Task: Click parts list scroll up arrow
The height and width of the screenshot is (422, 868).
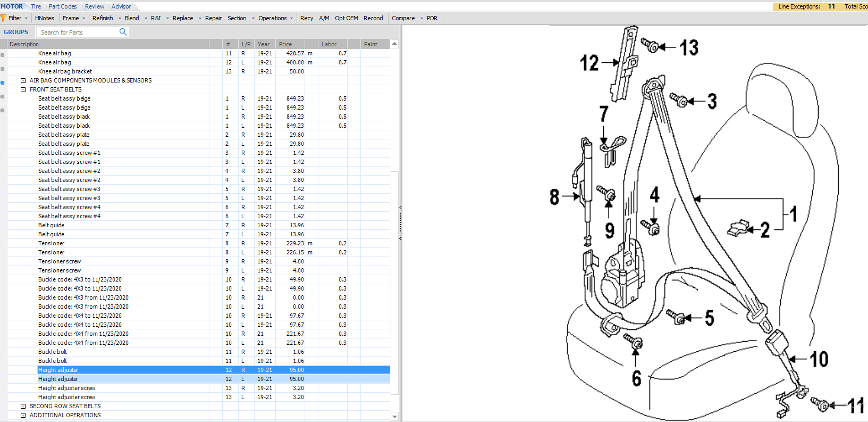Action: click(394, 44)
